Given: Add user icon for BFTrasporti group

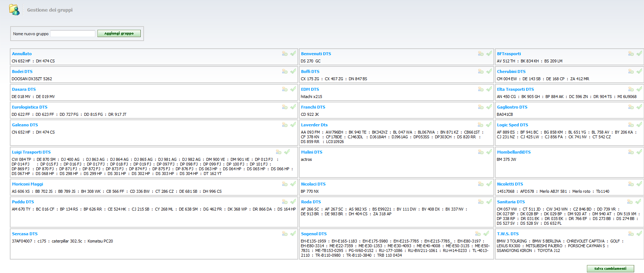Looking at the screenshot, I should (631, 53).
